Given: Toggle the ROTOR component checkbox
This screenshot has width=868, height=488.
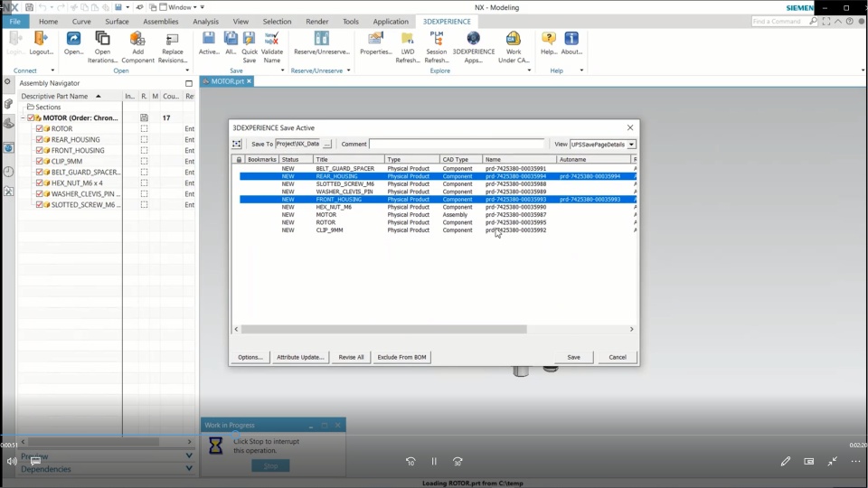Looking at the screenshot, I should (39, 128).
